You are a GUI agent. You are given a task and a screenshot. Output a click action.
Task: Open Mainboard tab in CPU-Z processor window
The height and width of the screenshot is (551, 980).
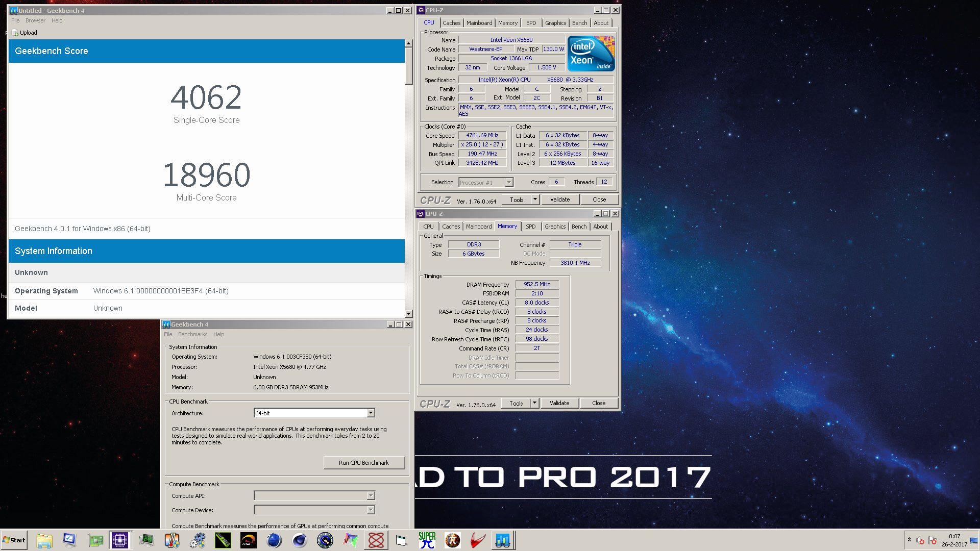coord(479,23)
